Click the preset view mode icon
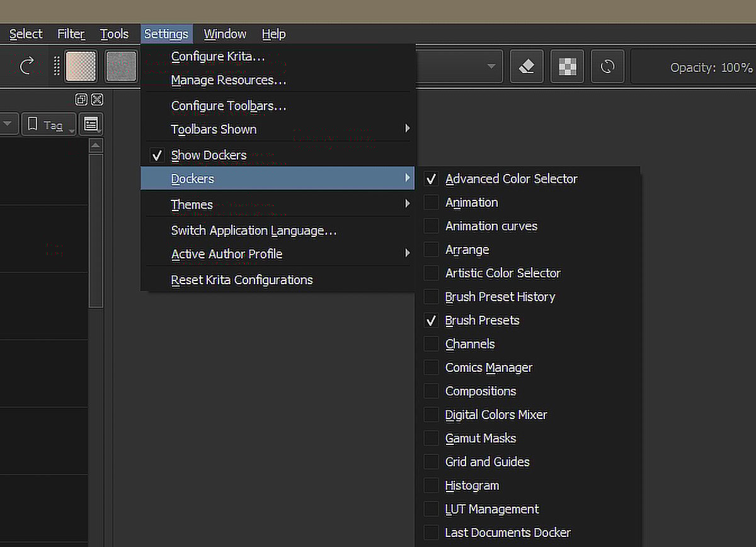The width and height of the screenshot is (756, 547). click(91, 124)
